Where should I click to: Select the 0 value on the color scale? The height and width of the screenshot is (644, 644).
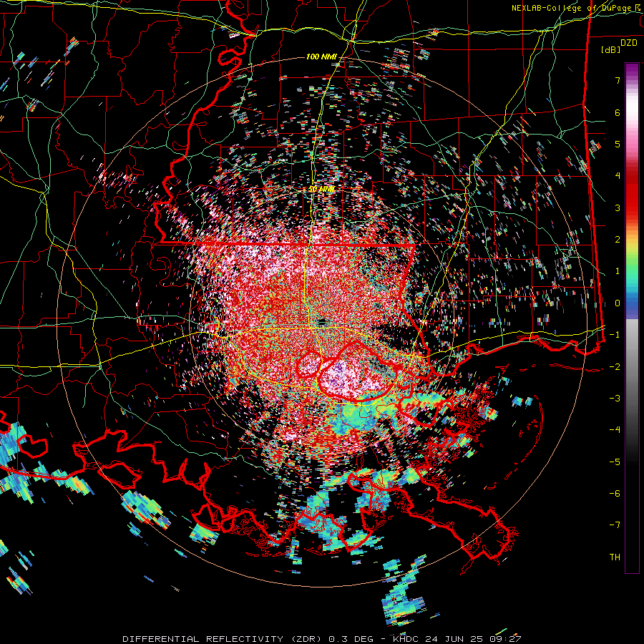(x=618, y=303)
